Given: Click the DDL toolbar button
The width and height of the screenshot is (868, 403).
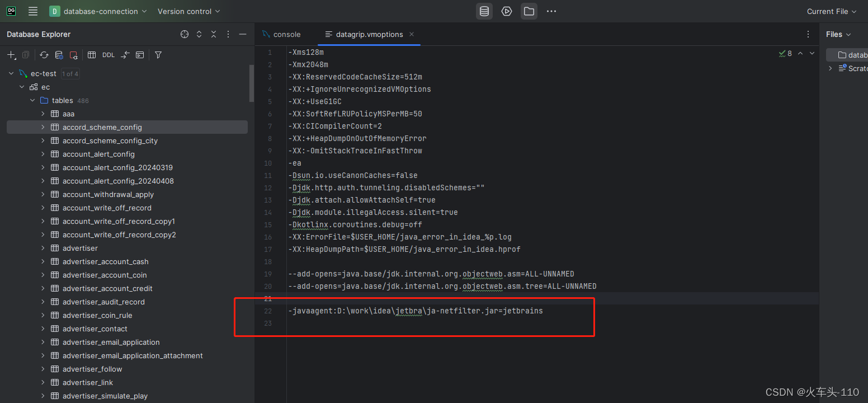Looking at the screenshot, I should coord(108,55).
